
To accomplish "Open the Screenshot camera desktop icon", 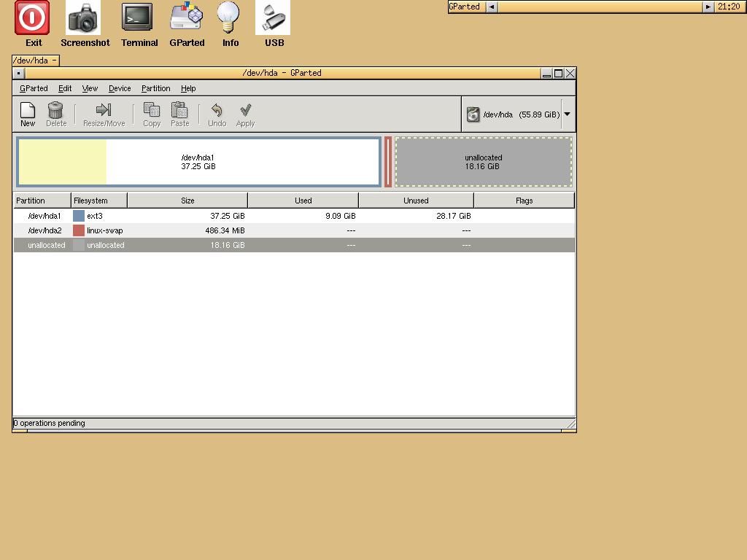I will click(84, 18).
